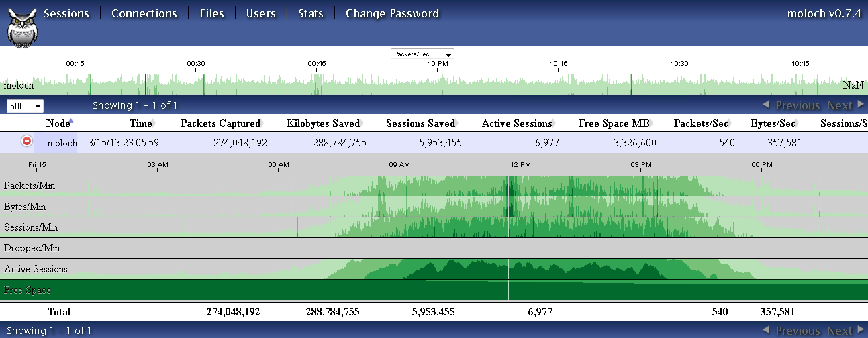Sort by Active Sessions column
Screen dimensions: 868x338
(517, 123)
